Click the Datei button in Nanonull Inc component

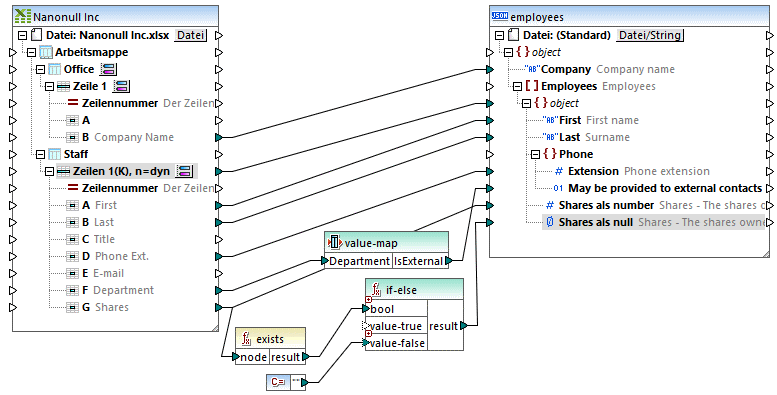pyautogui.click(x=190, y=35)
